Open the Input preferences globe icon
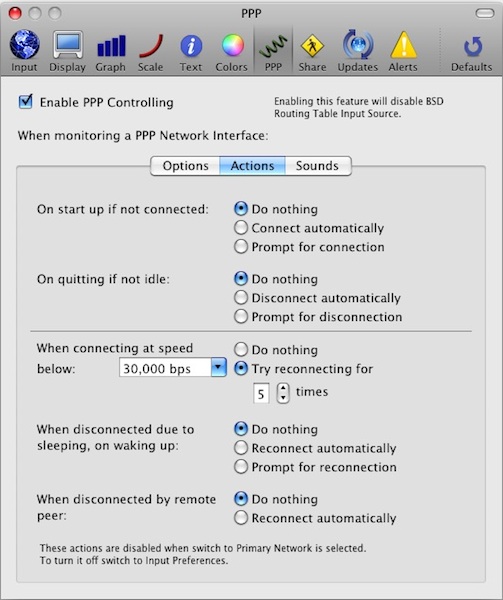Screen dimensions: 503x600 [24, 45]
